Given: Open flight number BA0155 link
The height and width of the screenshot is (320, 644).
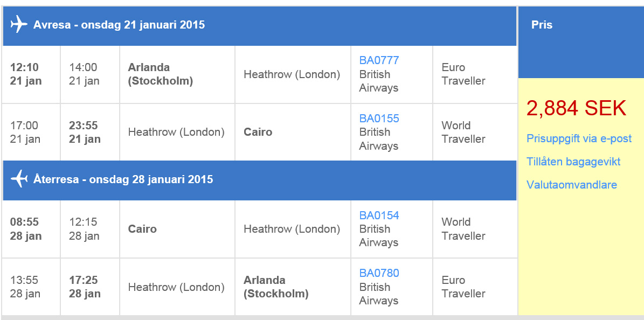Looking at the screenshot, I should (x=379, y=119).
